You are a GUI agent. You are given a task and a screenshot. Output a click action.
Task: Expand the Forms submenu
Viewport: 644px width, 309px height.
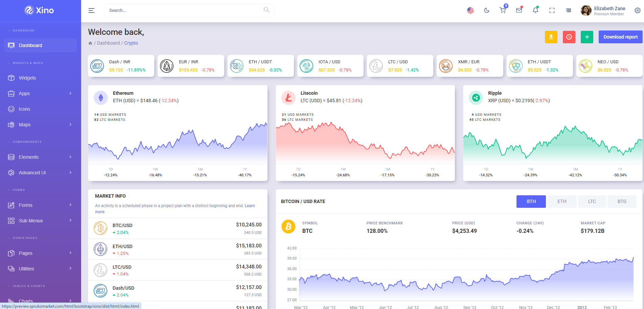[x=40, y=205]
